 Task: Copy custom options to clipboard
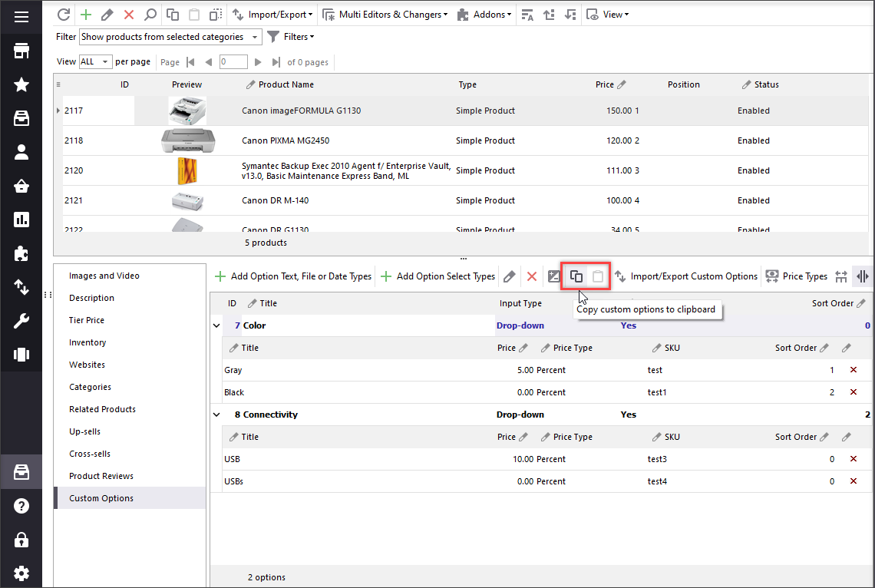point(576,276)
